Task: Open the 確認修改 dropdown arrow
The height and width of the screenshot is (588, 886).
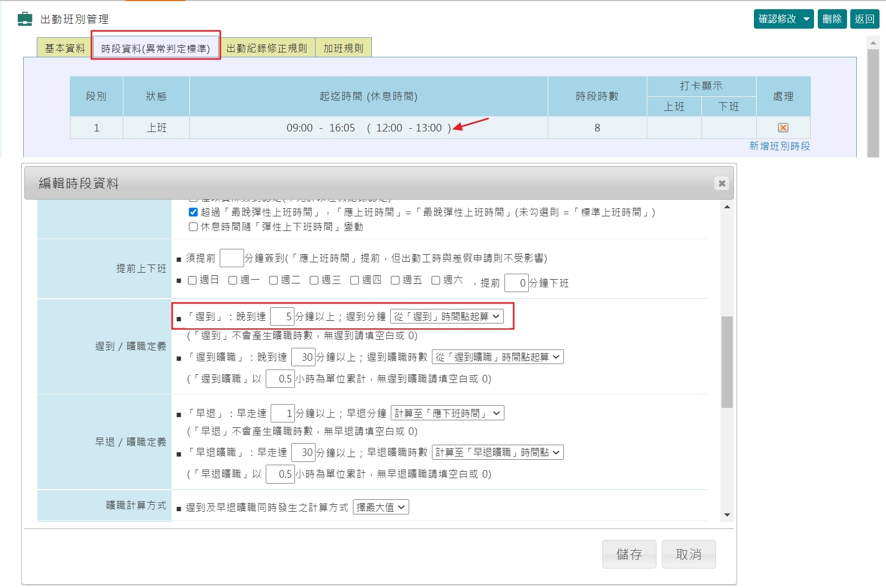Action: click(x=807, y=18)
